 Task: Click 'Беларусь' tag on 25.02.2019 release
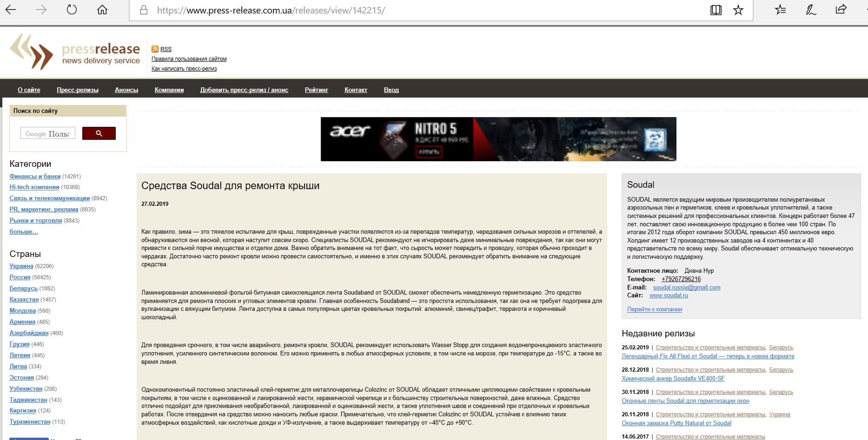point(781,347)
